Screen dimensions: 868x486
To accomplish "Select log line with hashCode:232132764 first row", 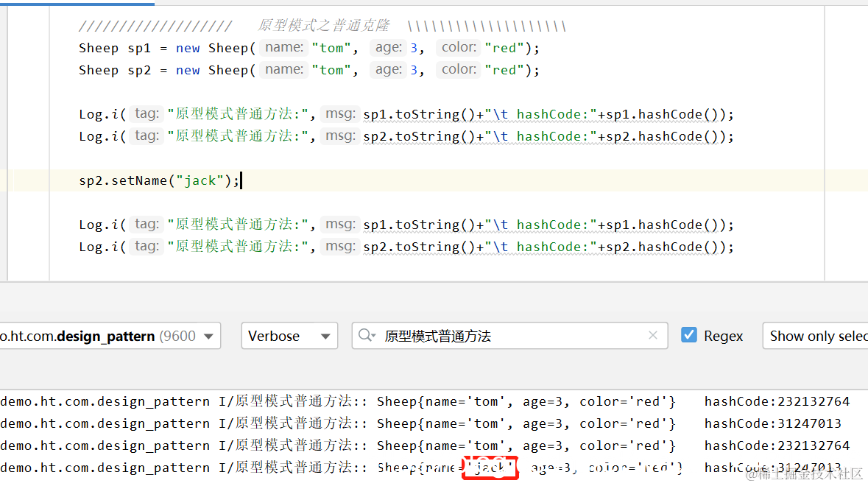I will coord(425,401).
